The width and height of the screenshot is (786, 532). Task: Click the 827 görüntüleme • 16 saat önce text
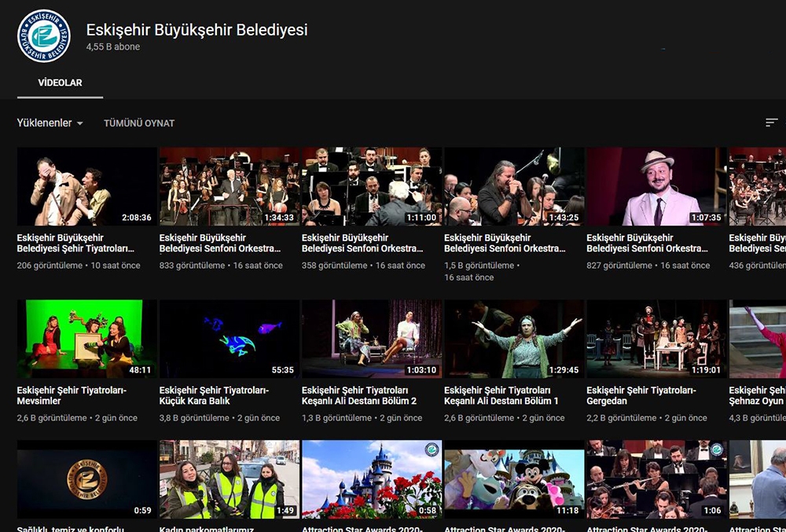(648, 266)
